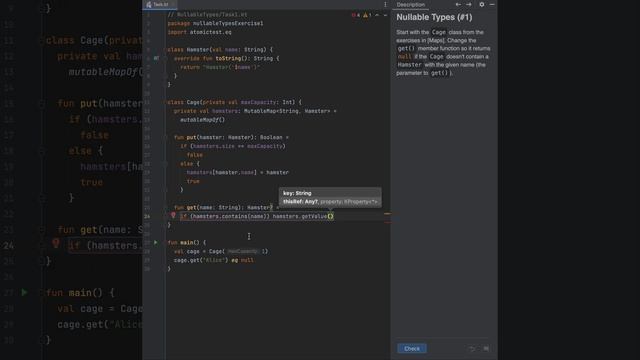Open the red quick-fix bulb on line 24
640x360 pixels.
tap(173, 215)
